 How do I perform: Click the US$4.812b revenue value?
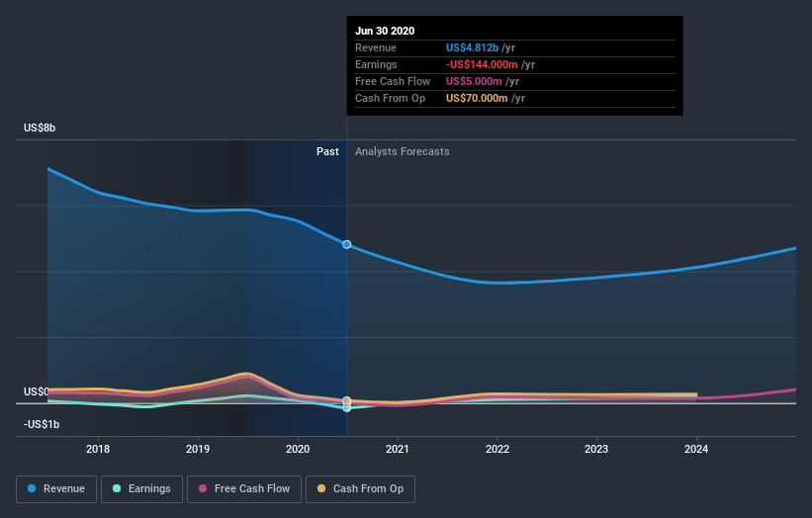coord(473,47)
